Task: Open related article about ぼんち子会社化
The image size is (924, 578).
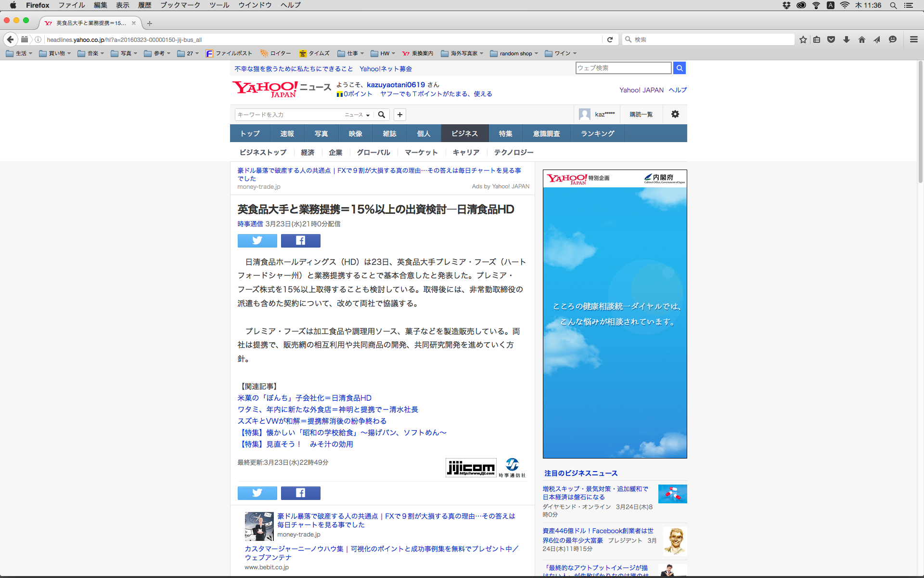Action: coord(304,398)
